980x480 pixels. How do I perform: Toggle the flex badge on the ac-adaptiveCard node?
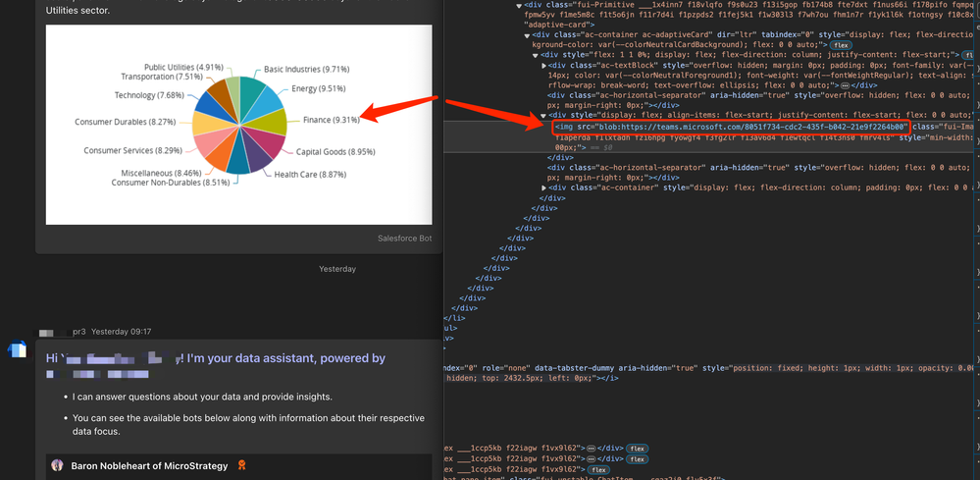tap(841, 45)
